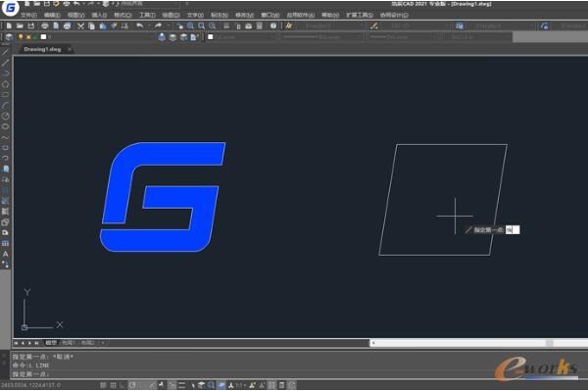Screen dimensions: 588x391
Task: Click the Undo arrow icon
Action: 140,25
